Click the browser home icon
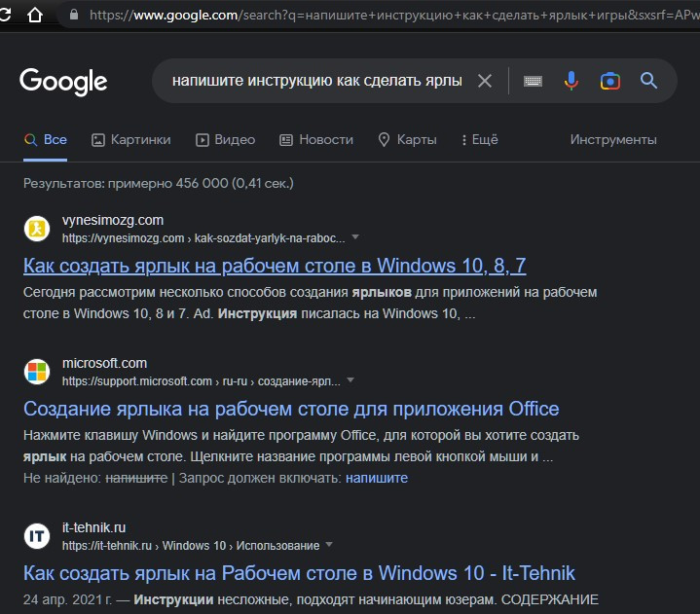This screenshot has height=614, width=700. click(x=34, y=16)
